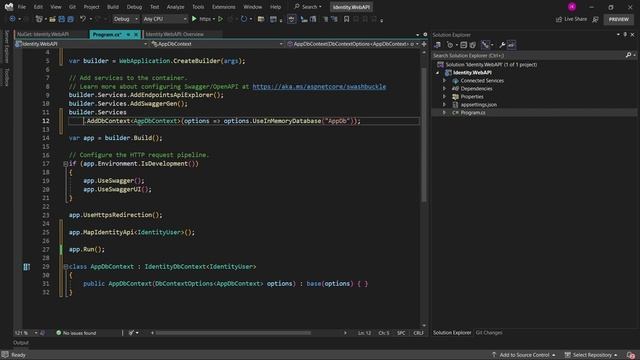Click the Hot Reload circular icon

click(244, 19)
